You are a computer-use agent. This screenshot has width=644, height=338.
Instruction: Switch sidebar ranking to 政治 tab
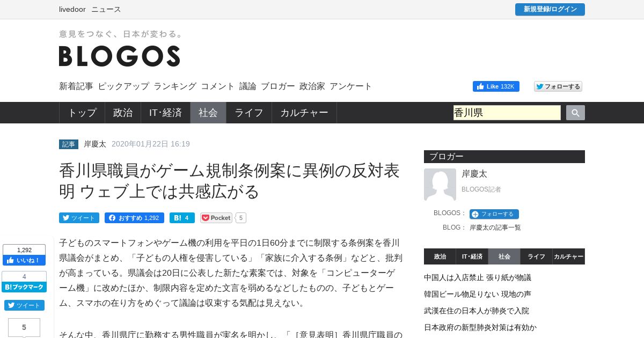coord(440,256)
